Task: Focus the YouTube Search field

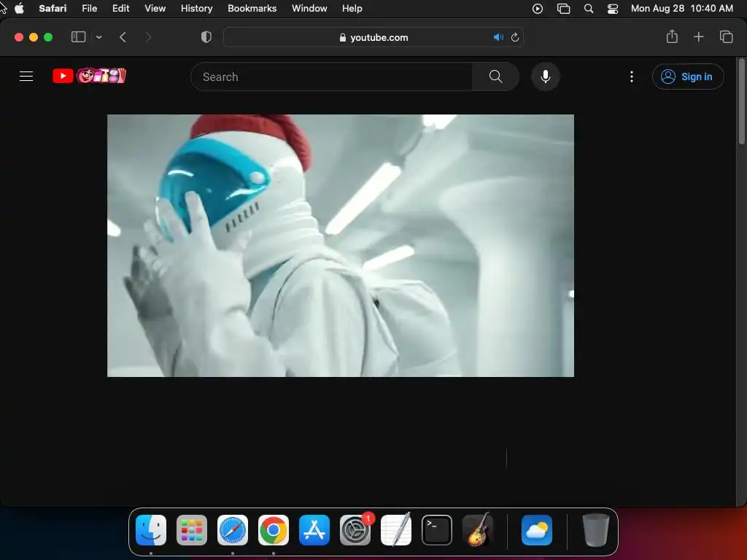Action: point(332,77)
